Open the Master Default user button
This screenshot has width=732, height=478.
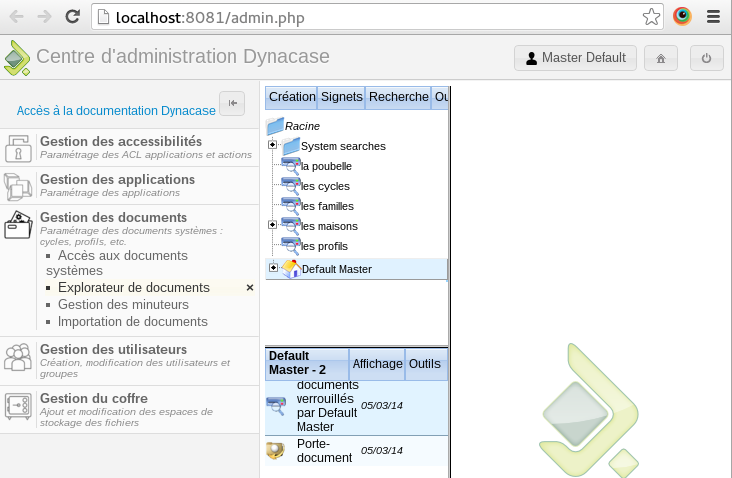point(575,58)
